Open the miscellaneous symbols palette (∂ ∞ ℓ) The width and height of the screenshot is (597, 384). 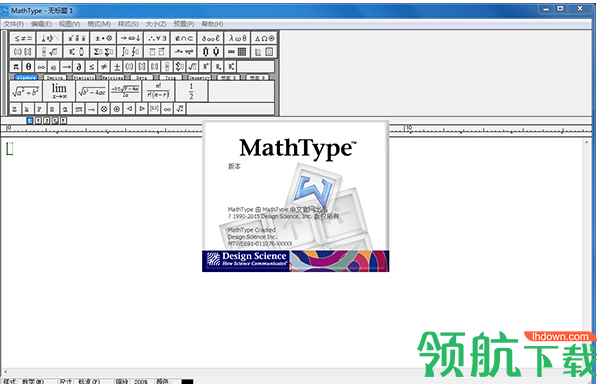(211, 38)
